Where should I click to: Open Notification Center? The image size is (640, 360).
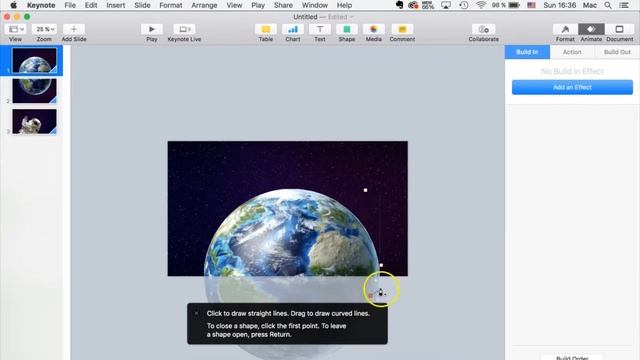[624, 5]
